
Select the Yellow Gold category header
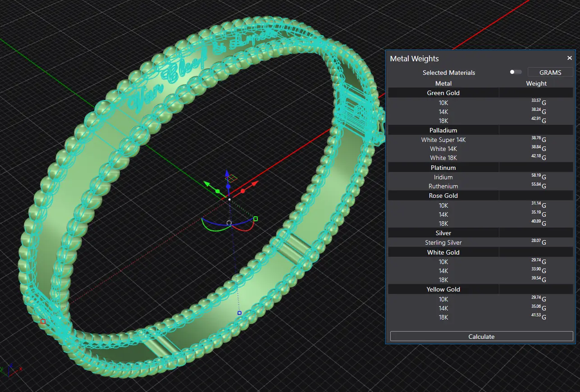point(443,289)
